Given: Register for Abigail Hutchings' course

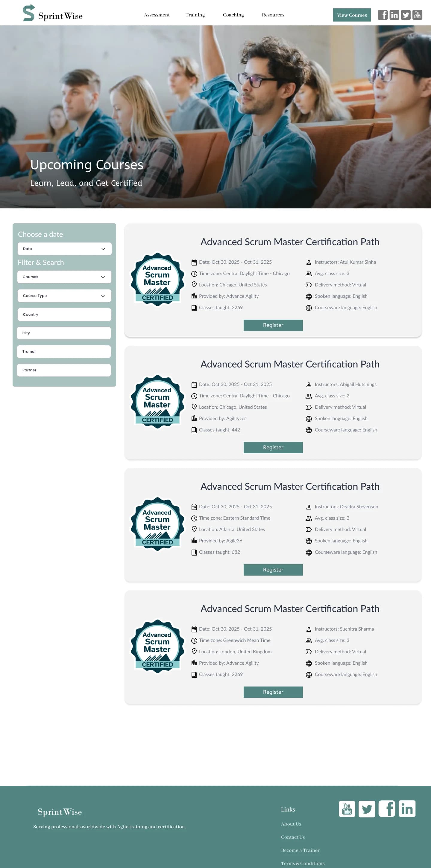Looking at the screenshot, I should (x=273, y=448).
